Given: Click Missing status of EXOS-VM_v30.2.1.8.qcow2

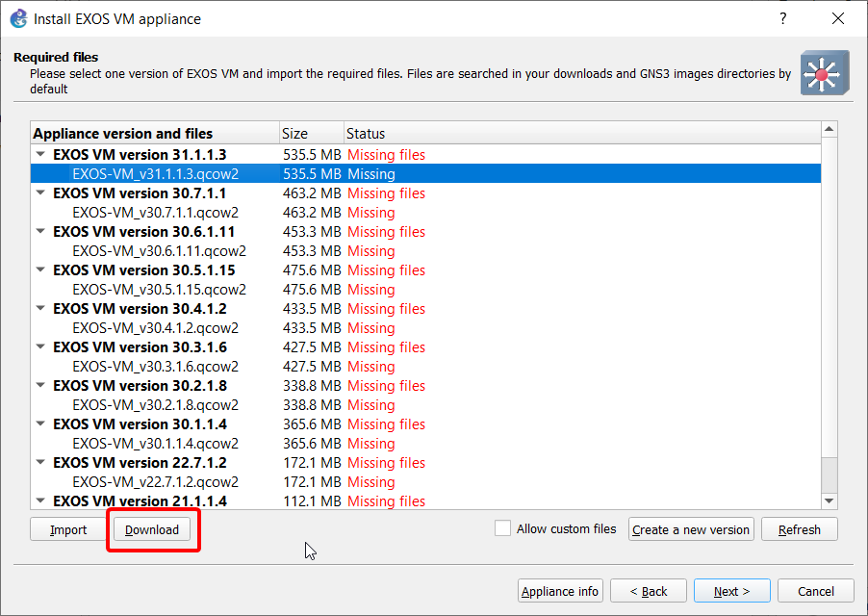Looking at the screenshot, I should click(371, 404).
